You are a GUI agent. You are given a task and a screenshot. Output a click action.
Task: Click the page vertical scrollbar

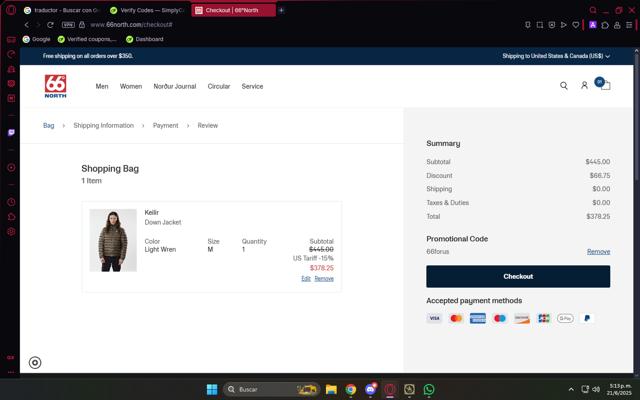636,118
